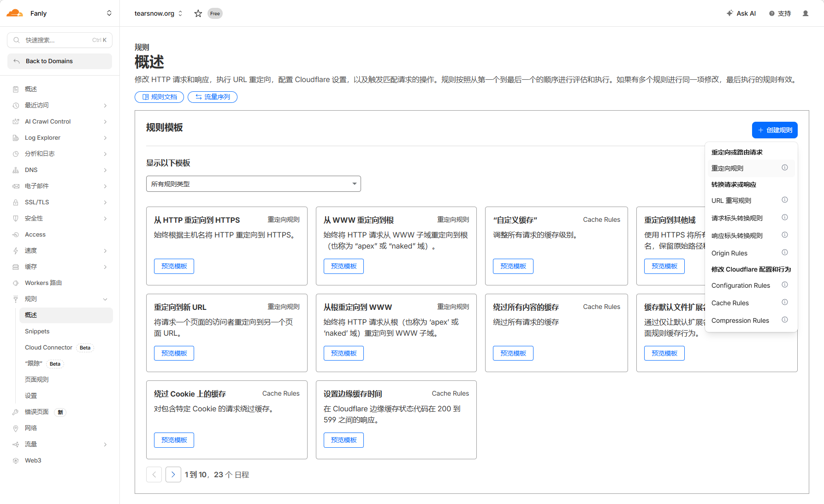The width and height of the screenshot is (824, 504).
Task: Choose Configuration Rules menu entry
Action: [x=751, y=285]
